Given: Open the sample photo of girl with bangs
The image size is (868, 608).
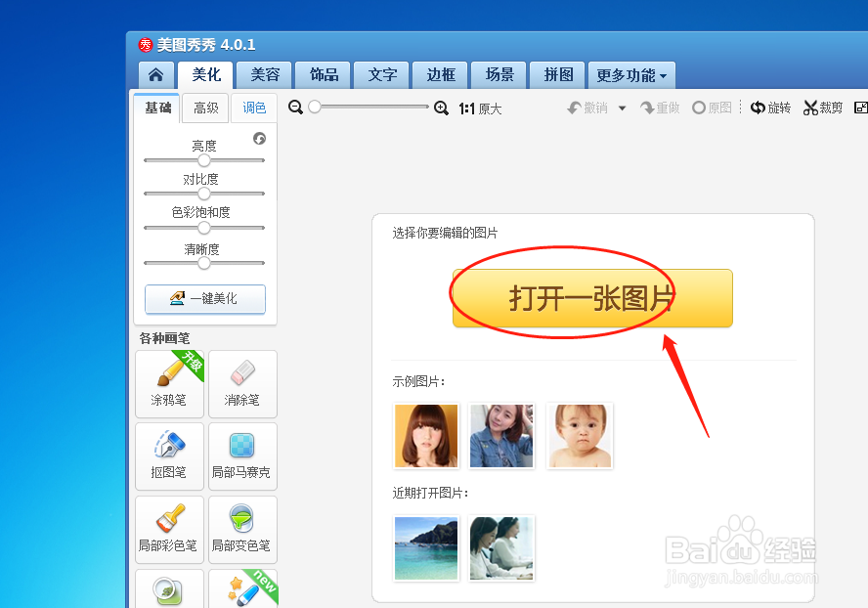Looking at the screenshot, I should coord(426,436).
